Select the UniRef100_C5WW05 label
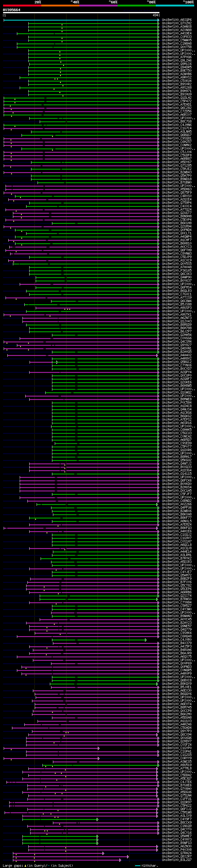 [x=177, y=40]
